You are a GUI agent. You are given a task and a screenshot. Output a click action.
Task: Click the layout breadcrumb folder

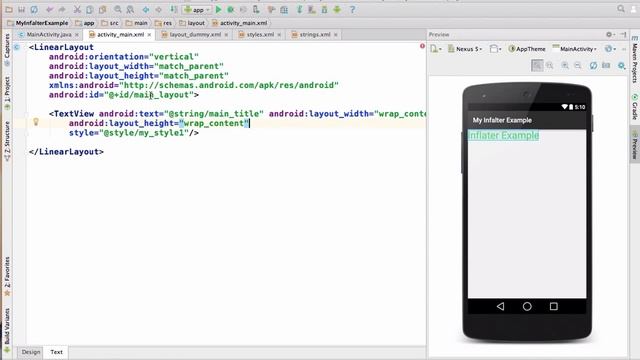[192, 23]
